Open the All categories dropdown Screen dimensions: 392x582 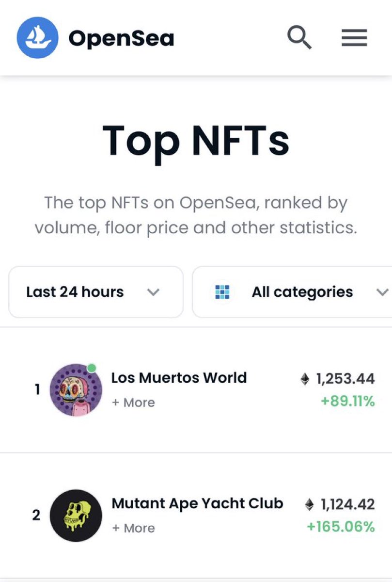click(292, 292)
